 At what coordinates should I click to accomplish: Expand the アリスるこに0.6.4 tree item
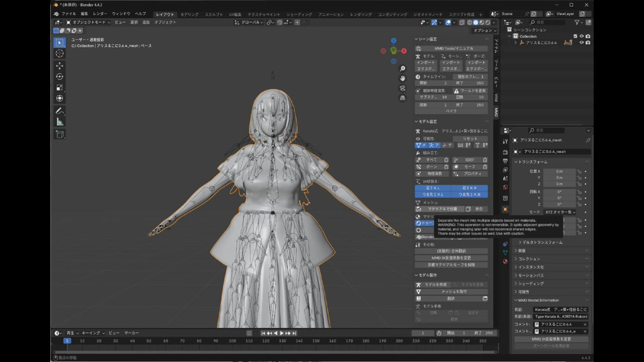pos(516,42)
